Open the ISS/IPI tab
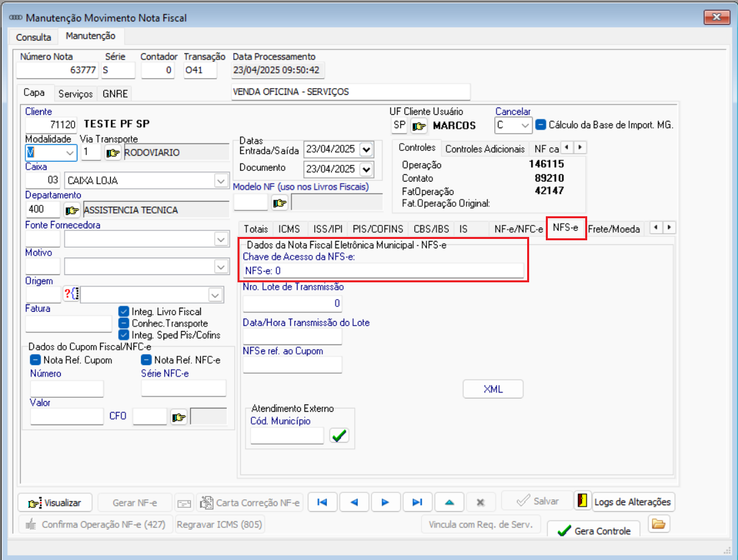The image size is (738, 560). point(328,229)
